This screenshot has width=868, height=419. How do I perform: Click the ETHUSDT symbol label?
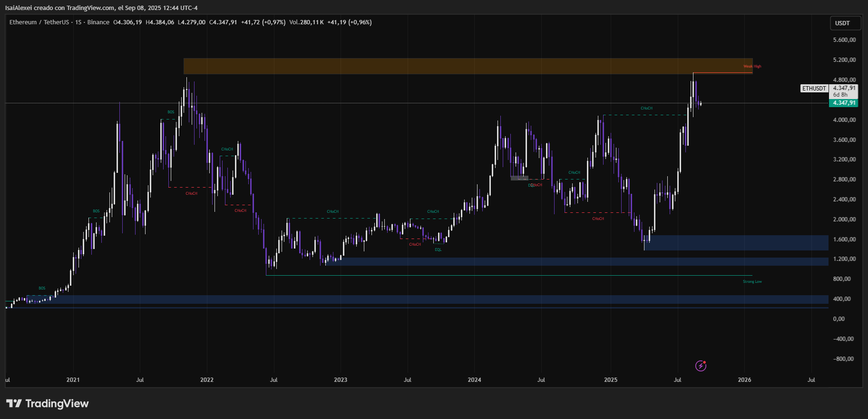(814, 89)
